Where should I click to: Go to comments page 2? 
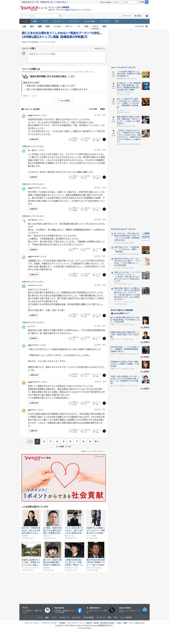[x=44, y=442]
